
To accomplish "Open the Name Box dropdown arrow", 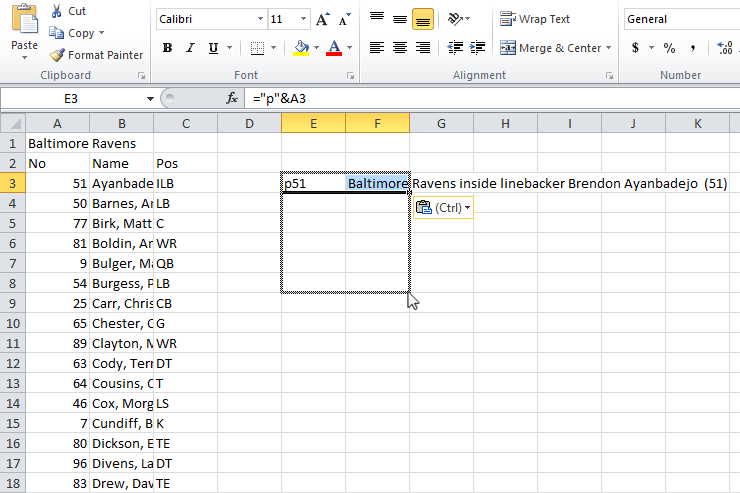I will tap(150, 99).
